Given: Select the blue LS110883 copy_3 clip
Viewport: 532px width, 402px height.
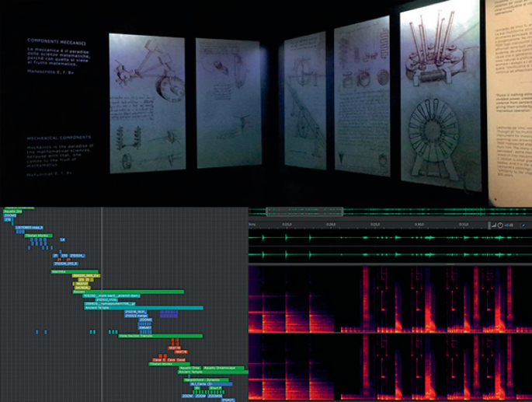Looking at the screenshot, I should [30, 227].
